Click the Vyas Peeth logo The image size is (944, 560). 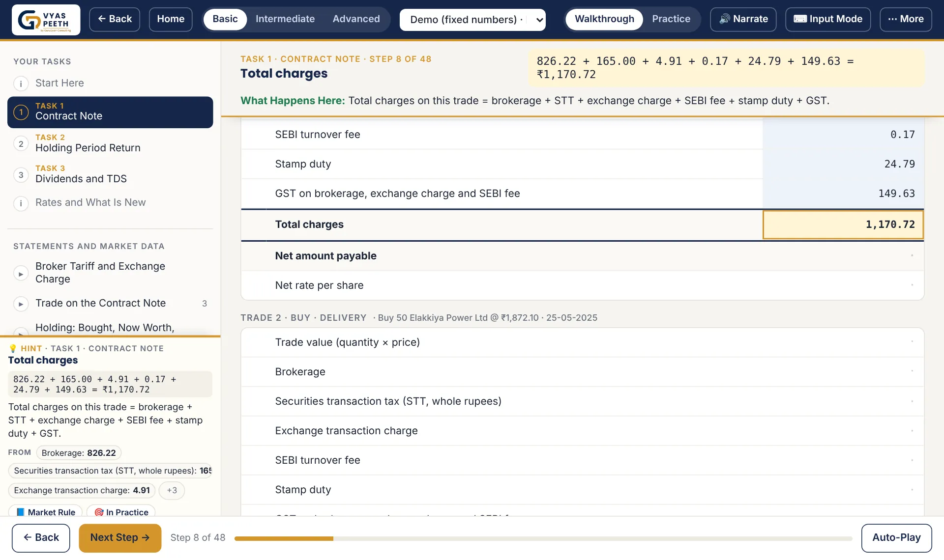(x=46, y=20)
